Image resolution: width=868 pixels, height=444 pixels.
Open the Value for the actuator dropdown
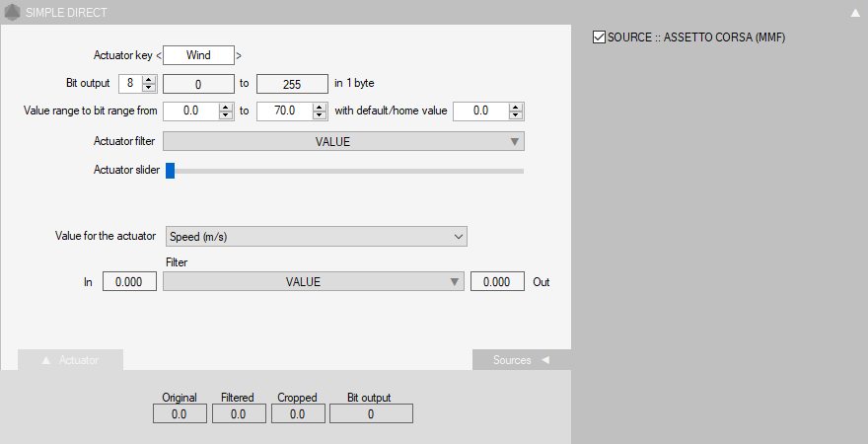(316, 237)
